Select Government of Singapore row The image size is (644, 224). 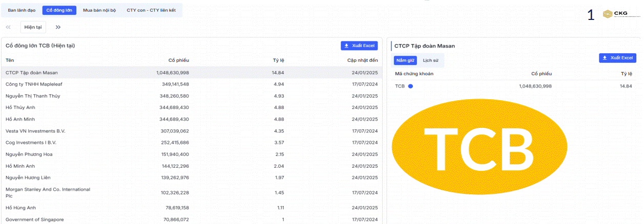click(192, 219)
